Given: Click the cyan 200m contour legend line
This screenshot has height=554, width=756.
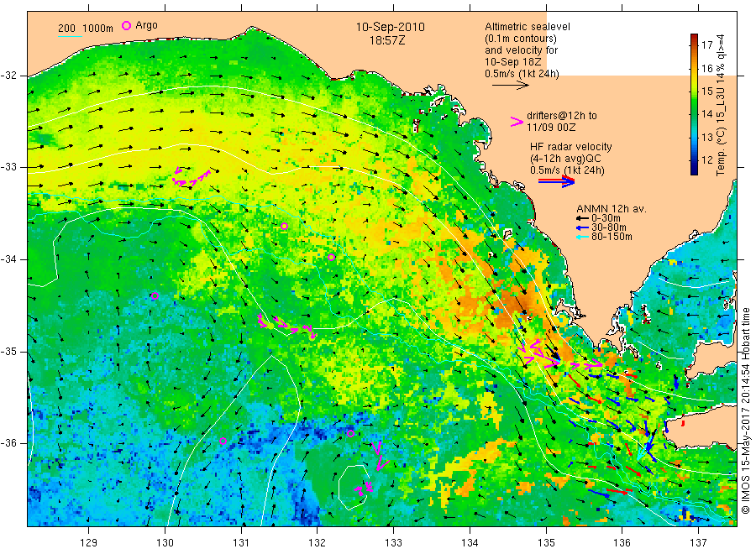Looking at the screenshot, I should coord(70,36).
